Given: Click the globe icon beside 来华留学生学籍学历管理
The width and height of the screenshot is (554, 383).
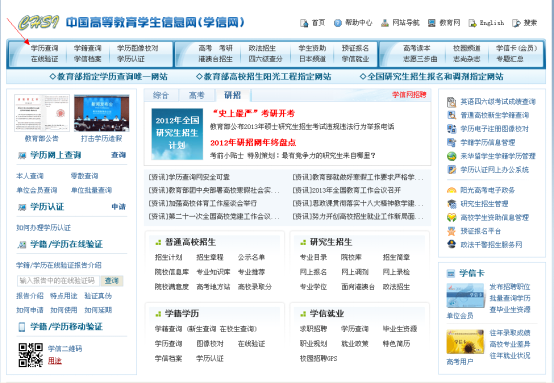Looking at the screenshot, I should tap(452, 156).
